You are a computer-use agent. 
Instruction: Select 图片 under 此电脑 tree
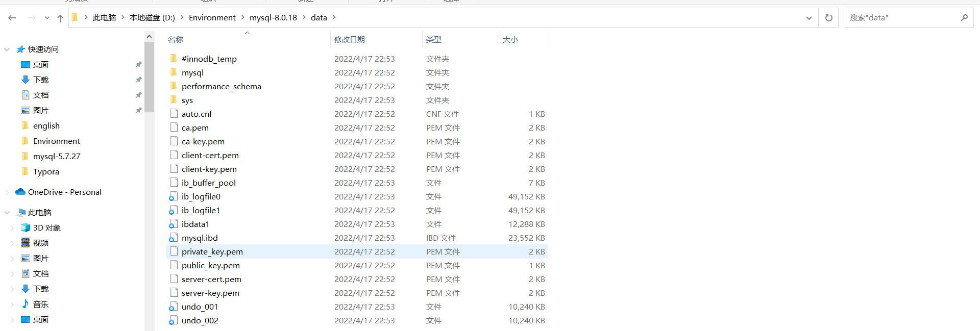click(x=41, y=259)
